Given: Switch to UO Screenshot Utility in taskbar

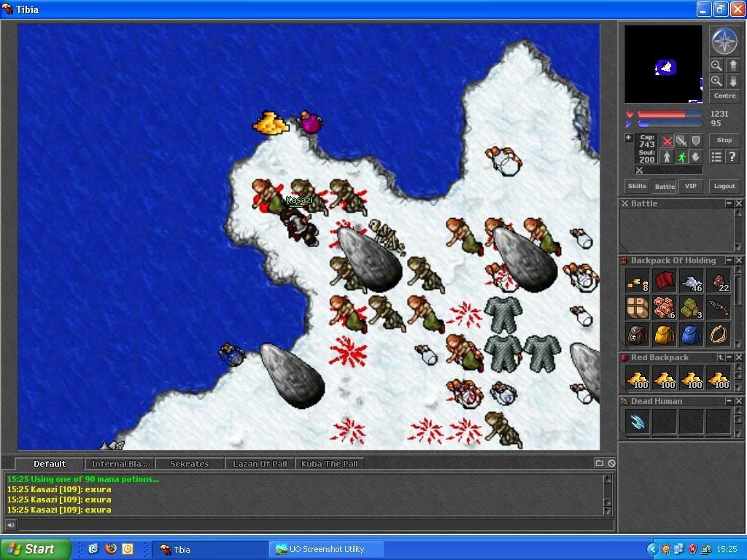Looking at the screenshot, I should tap(327, 549).
